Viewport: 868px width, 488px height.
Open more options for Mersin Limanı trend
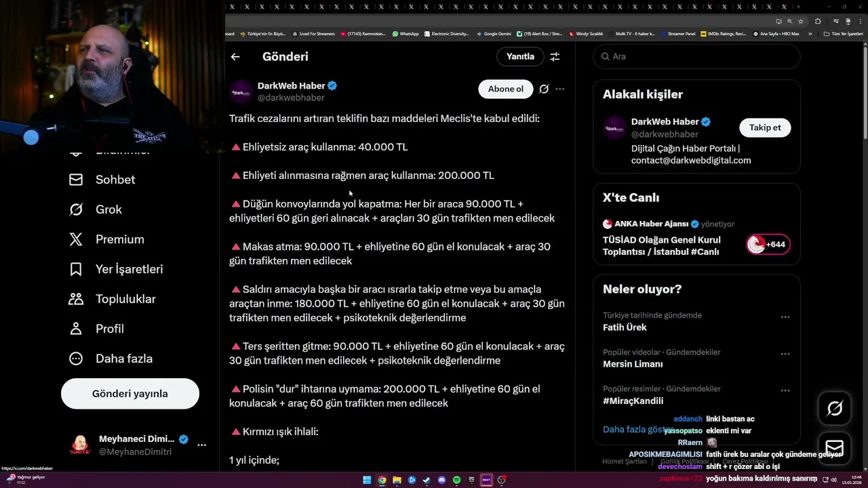785,354
